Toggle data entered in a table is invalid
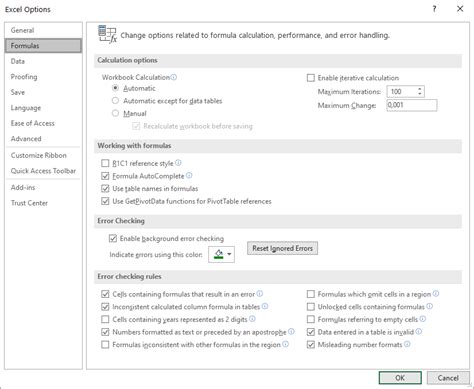Viewport: 474px width, 389px height. 311,332
